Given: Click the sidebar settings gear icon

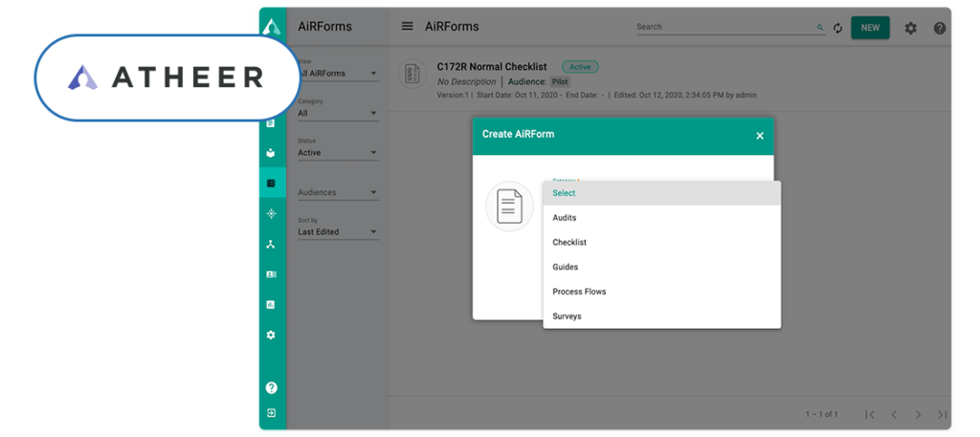Looking at the screenshot, I should 271,335.
